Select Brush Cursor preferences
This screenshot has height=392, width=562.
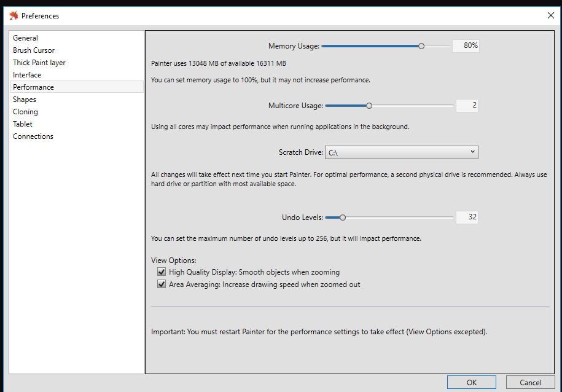click(x=76, y=50)
